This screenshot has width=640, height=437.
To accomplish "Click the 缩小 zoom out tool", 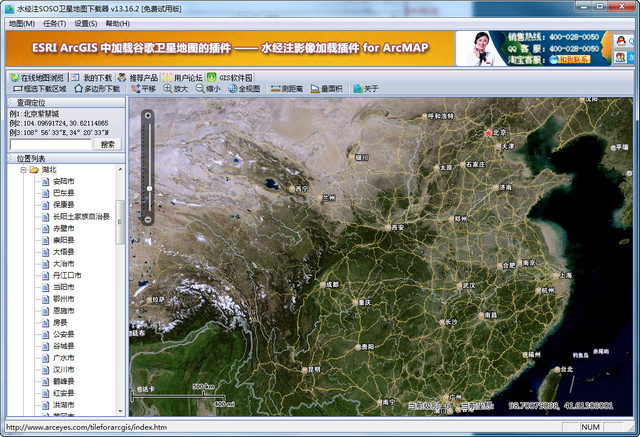I will [x=208, y=89].
